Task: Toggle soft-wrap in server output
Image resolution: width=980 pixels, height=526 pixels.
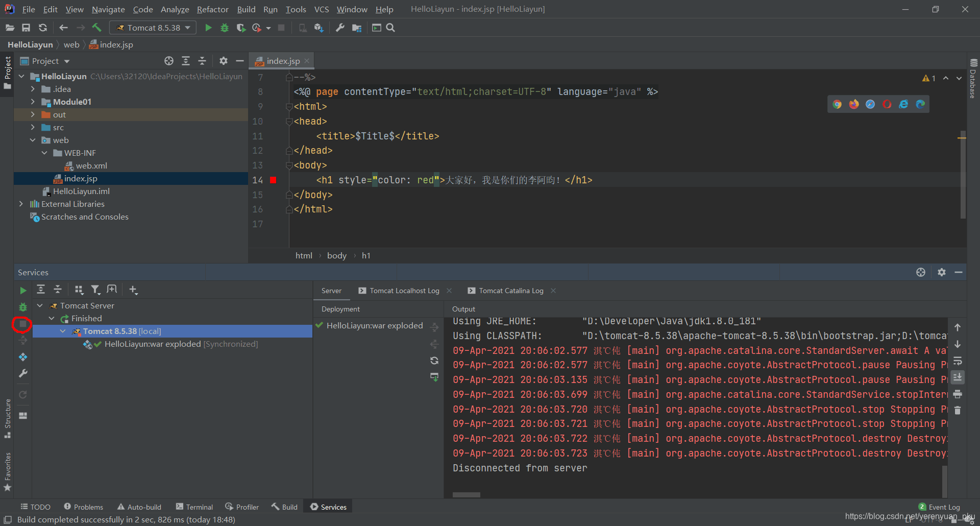Action: (958, 361)
